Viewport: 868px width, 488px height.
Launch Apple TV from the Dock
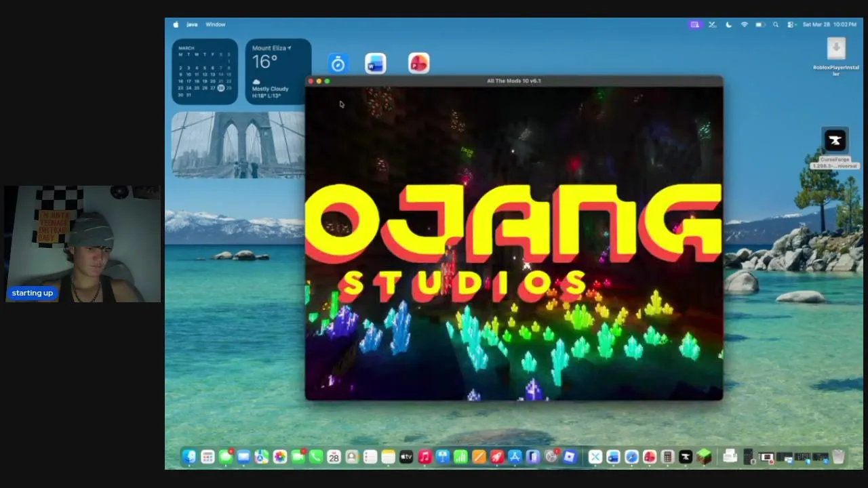click(406, 457)
